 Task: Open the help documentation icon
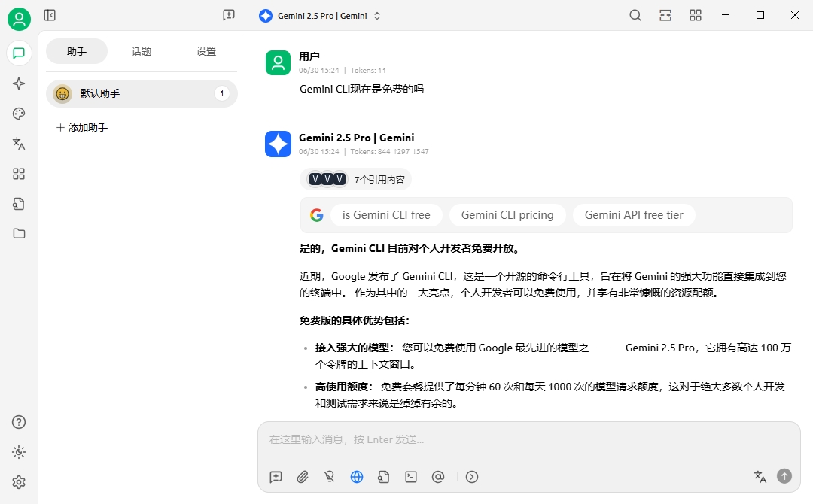coord(19,422)
